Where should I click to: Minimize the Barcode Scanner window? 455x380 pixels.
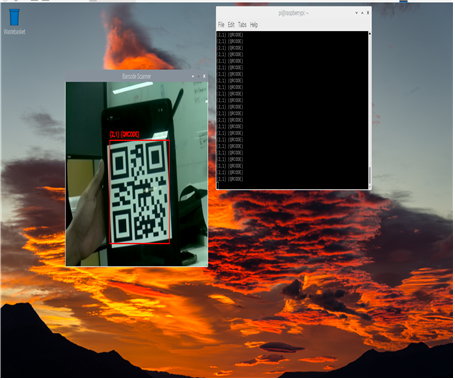(x=193, y=76)
